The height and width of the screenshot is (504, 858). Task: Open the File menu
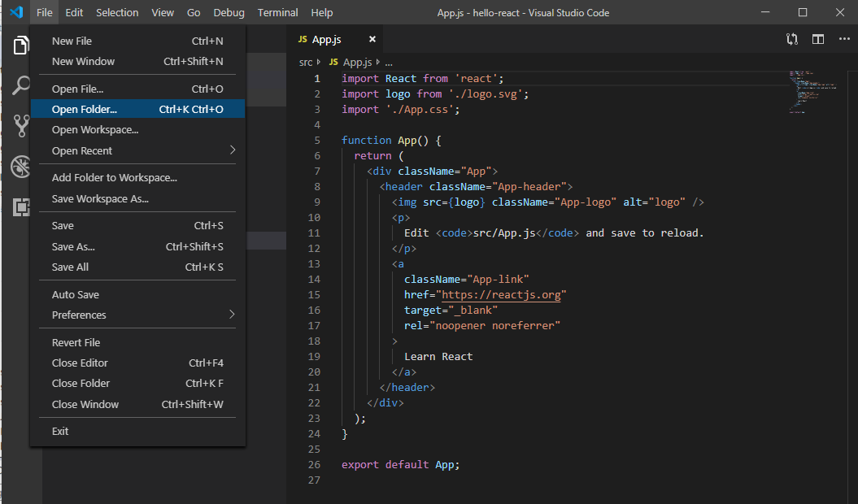point(44,12)
